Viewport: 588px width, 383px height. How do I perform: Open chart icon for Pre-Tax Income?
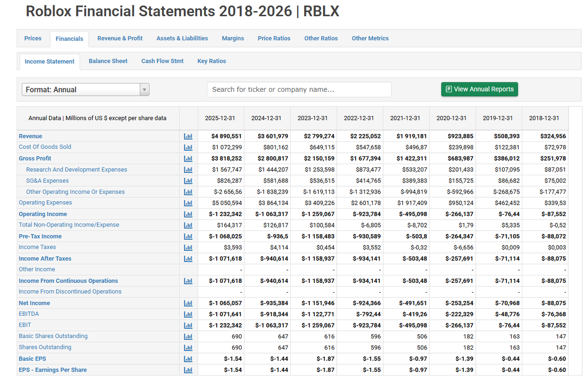188,236
